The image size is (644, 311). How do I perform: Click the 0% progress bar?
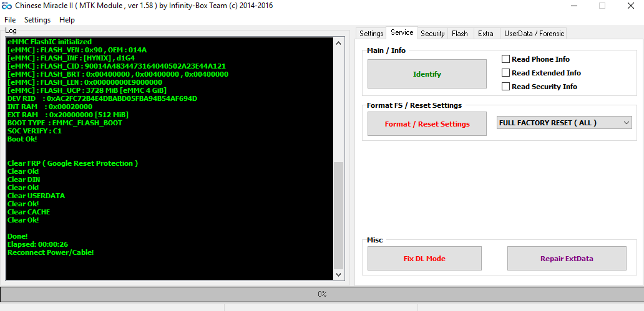tap(322, 294)
